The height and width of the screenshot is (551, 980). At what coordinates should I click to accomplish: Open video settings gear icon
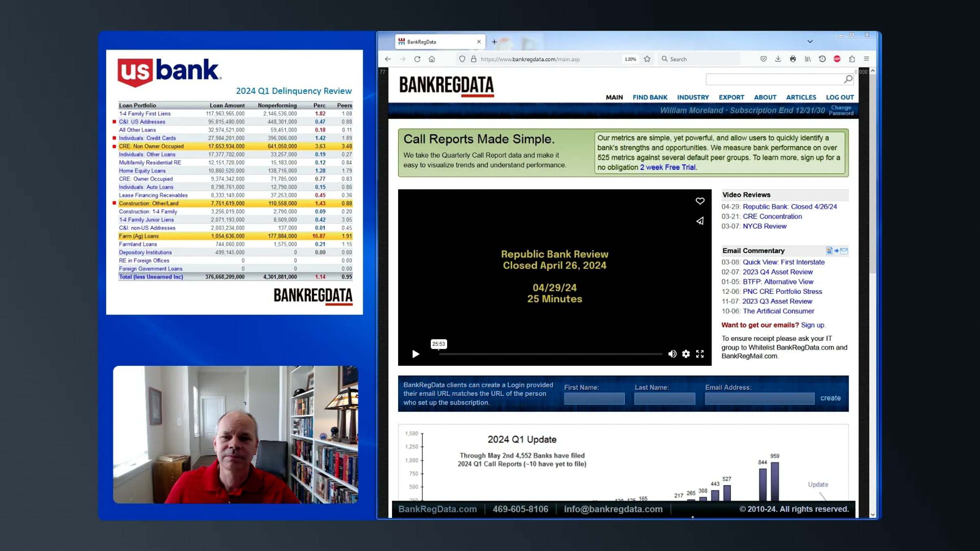click(x=686, y=354)
